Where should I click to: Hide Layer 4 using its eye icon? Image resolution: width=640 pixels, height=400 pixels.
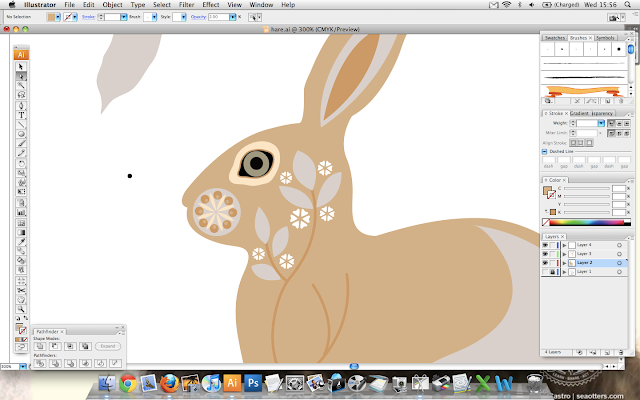[x=545, y=245]
